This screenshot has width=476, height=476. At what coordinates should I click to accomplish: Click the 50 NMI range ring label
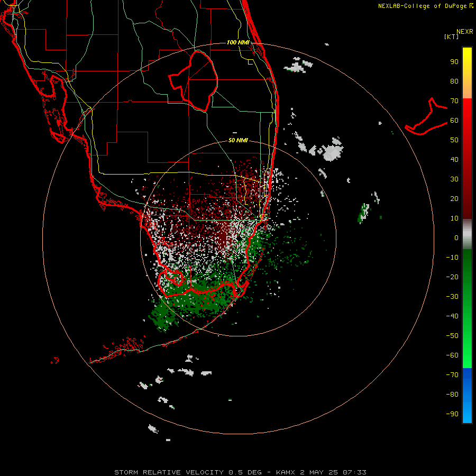(x=238, y=140)
